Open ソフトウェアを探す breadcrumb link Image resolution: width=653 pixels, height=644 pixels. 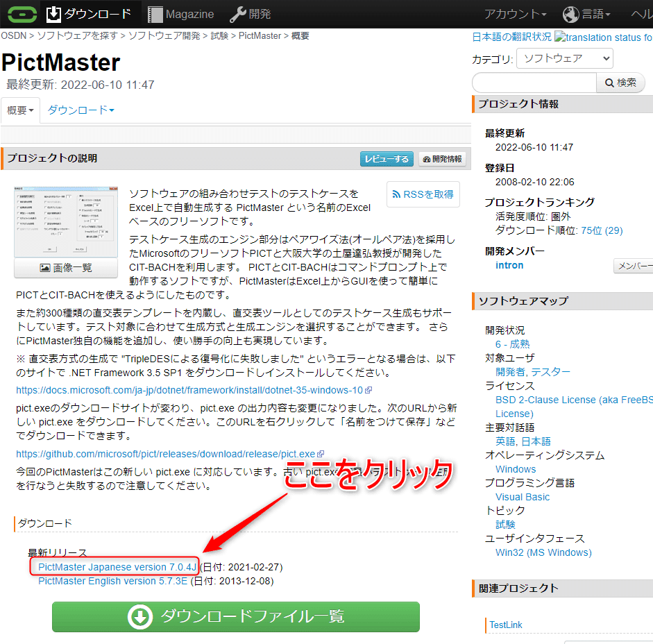78,36
